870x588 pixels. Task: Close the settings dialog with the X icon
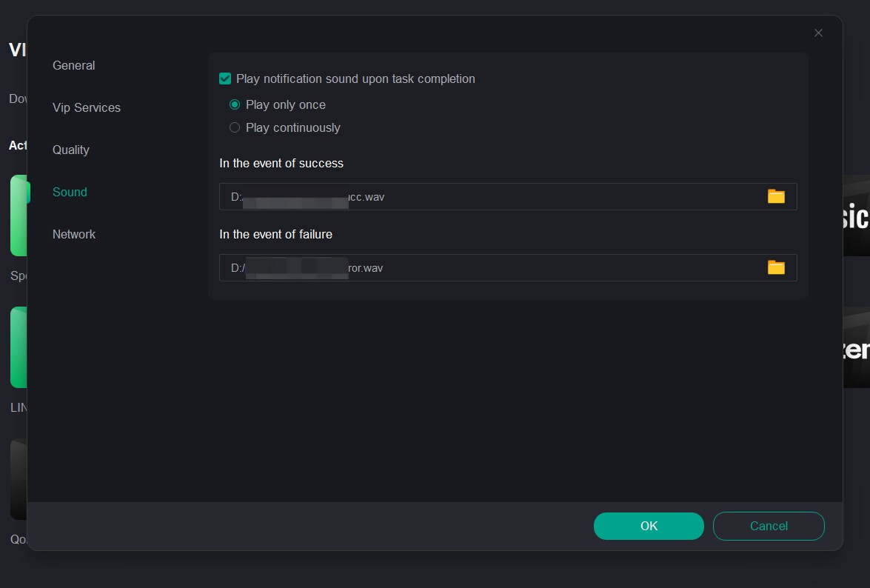(x=818, y=33)
